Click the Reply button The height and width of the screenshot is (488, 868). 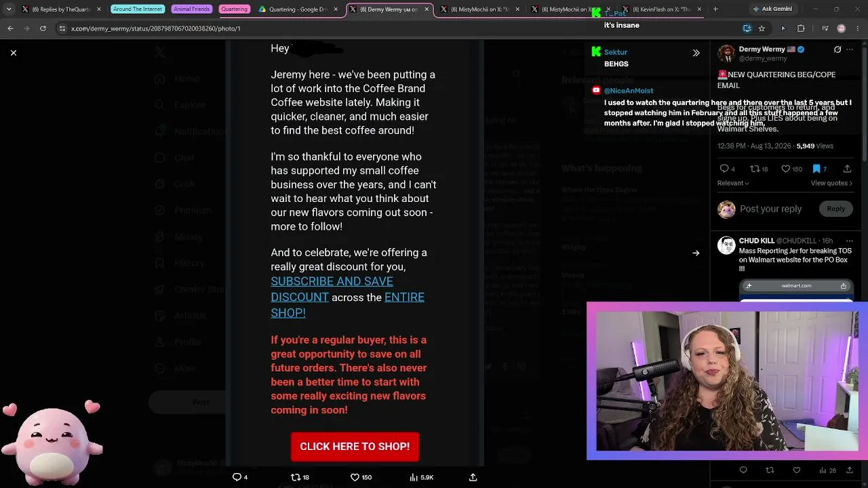[x=835, y=209]
